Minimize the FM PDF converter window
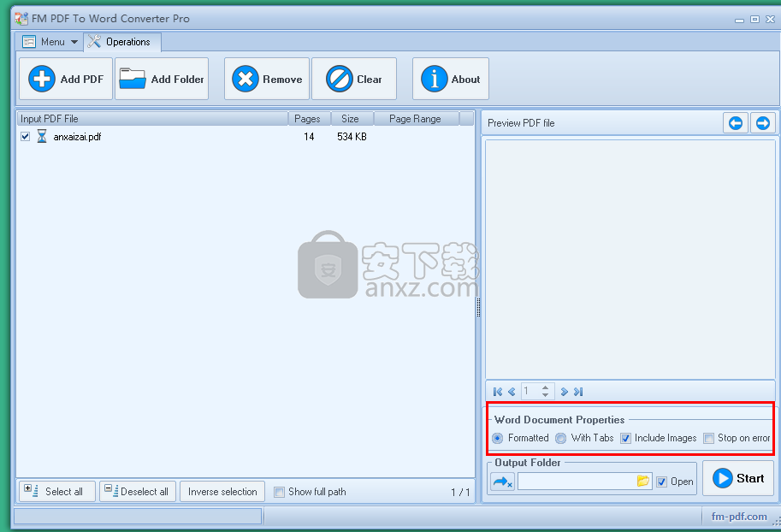This screenshot has height=532, width=781. [740, 20]
